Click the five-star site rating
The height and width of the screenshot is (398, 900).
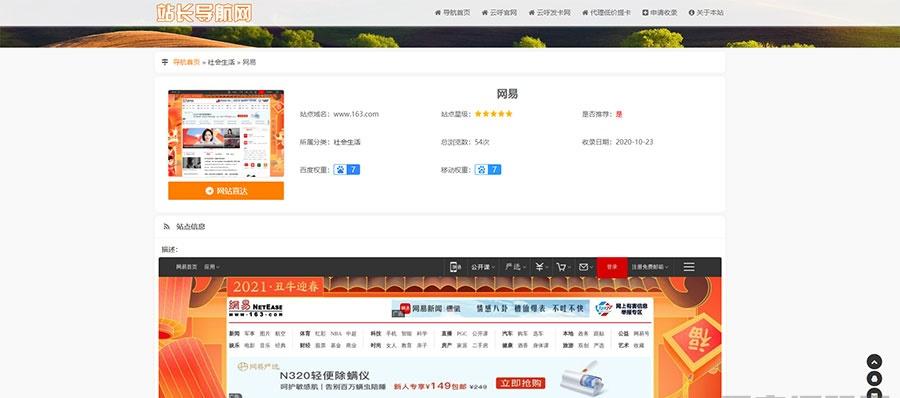click(x=493, y=114)
